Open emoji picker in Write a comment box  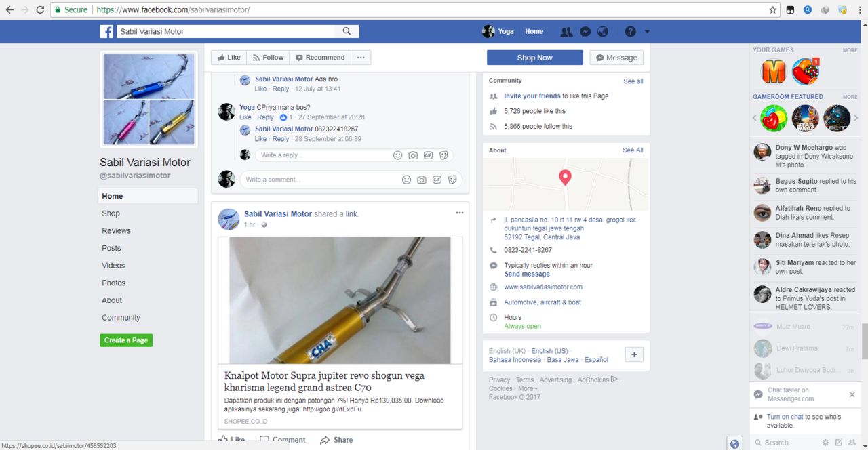tap(406, 180)
